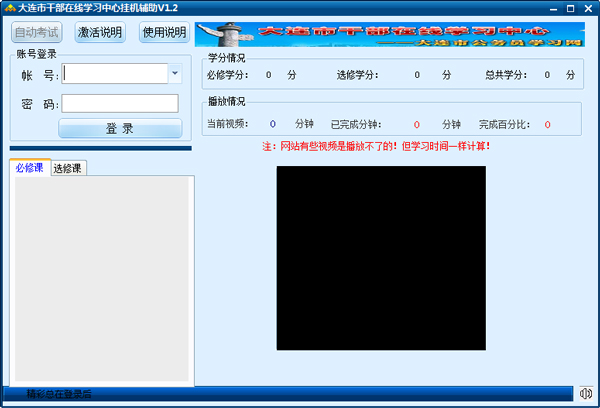The image size is (600, 408).
Task: Click the 大连市干部在线学习中心 banner image
Action: click(390, 34)
